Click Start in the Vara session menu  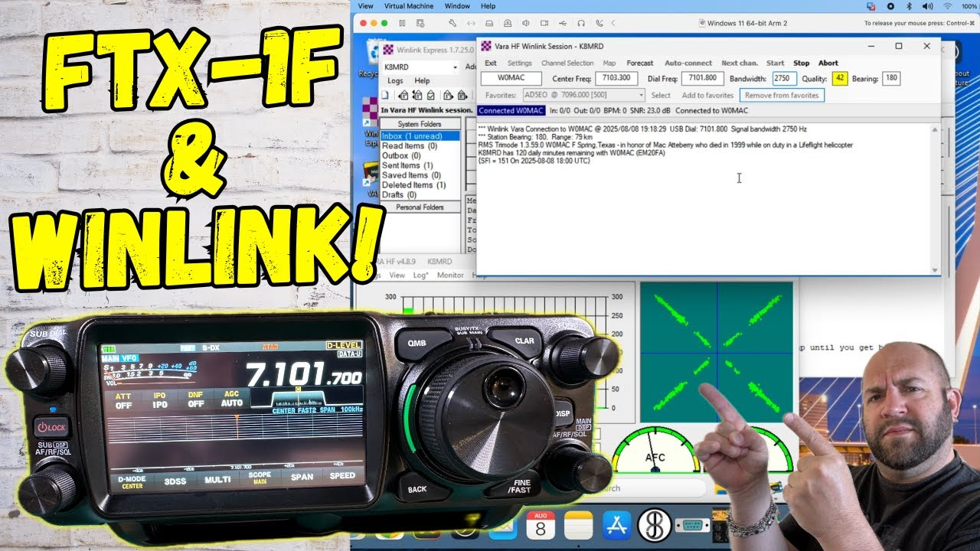click(775, 63)
